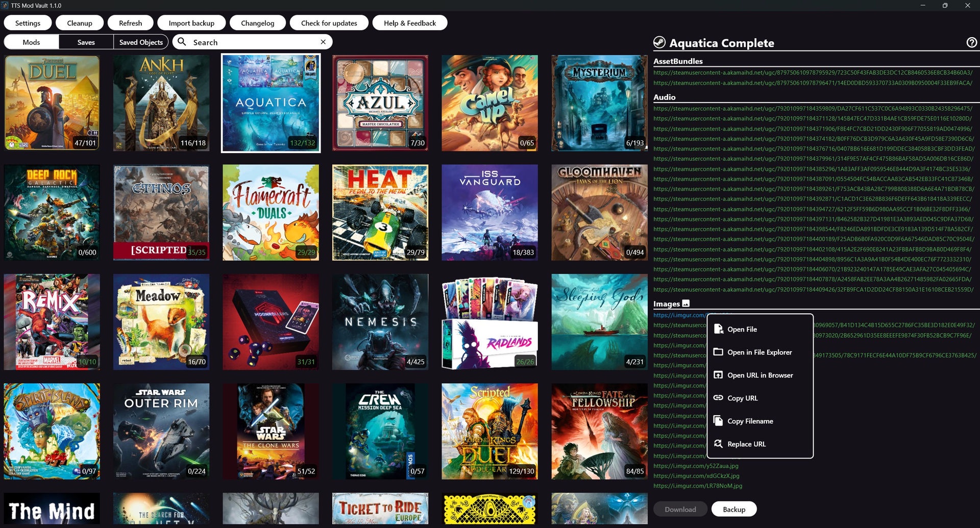Click the Copy Filename pages icon
This screenshot has width=980, height=528.
pos(718,421)
